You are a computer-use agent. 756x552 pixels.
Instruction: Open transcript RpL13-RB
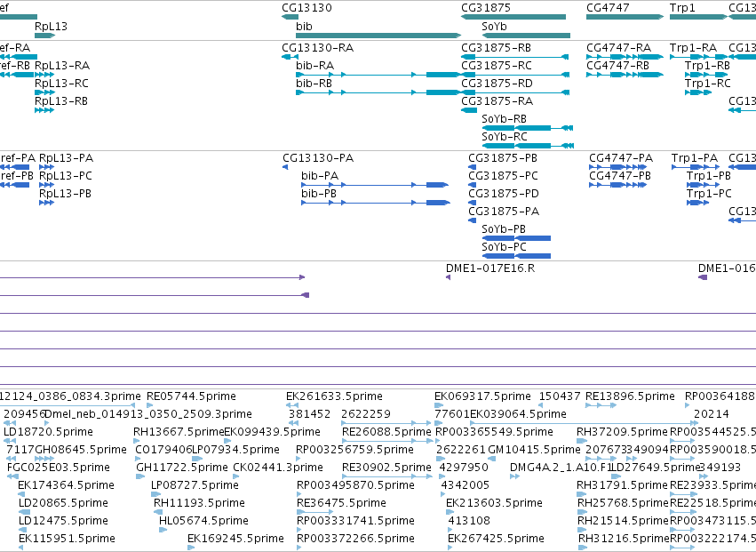pyautogui.click(x=61, y=101)
